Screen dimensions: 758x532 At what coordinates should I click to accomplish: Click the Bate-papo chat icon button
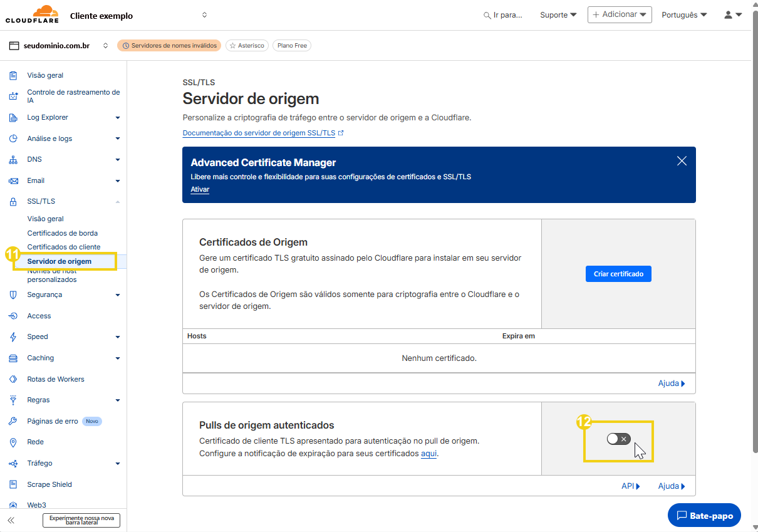click(682, 515)
